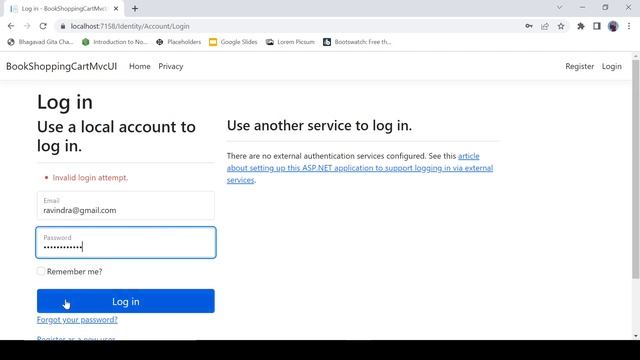
Task: Open the extensions puzzle icon
Action: 581,26
